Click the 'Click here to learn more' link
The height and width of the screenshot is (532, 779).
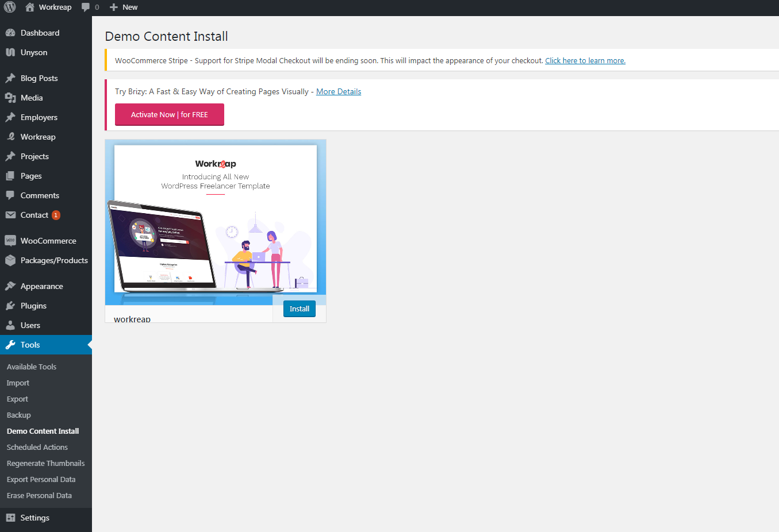pos(585,60)
